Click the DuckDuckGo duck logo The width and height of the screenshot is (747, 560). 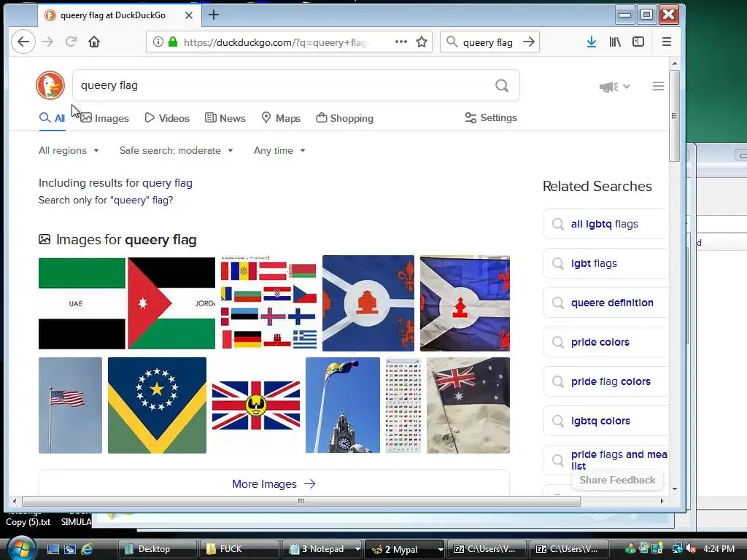[50, 85]
